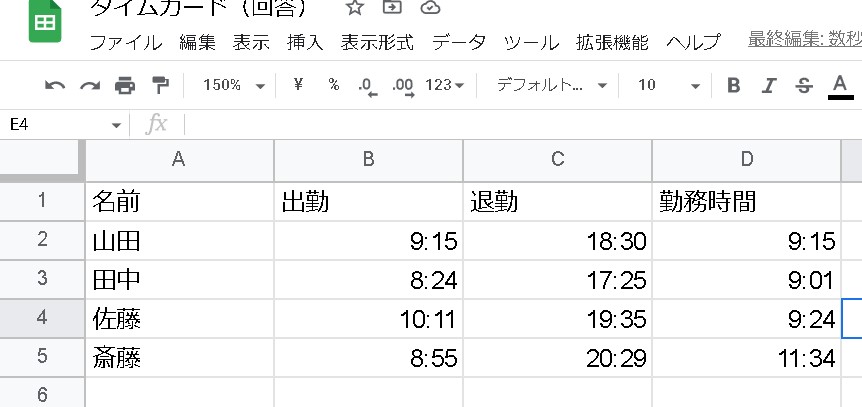Expand the 123 number format dropdown
862x407 pixels.
[x=445, y=85]
